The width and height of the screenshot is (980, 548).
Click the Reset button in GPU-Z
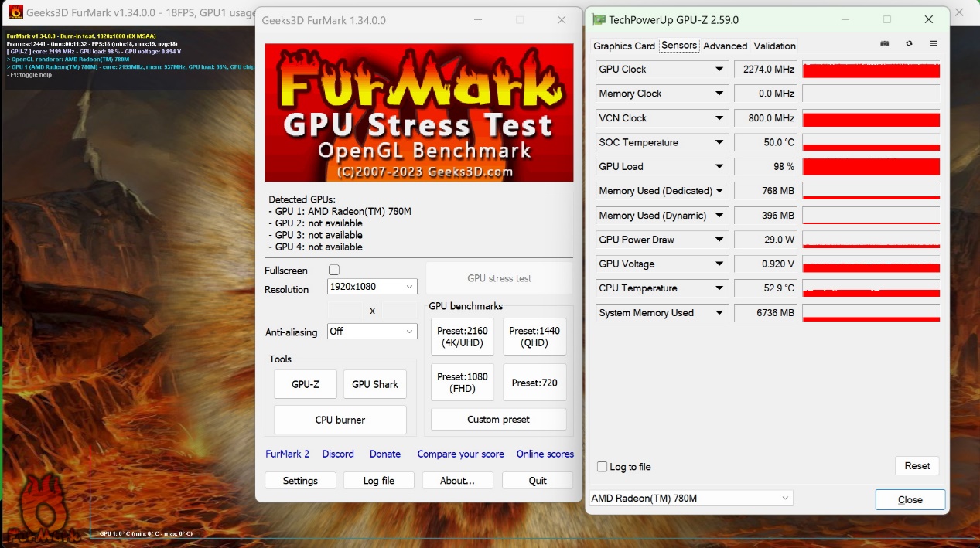coord(917,465)
